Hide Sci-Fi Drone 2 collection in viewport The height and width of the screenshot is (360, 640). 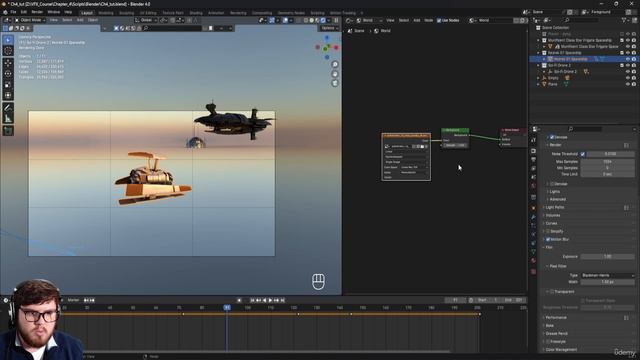coord(628,65)
